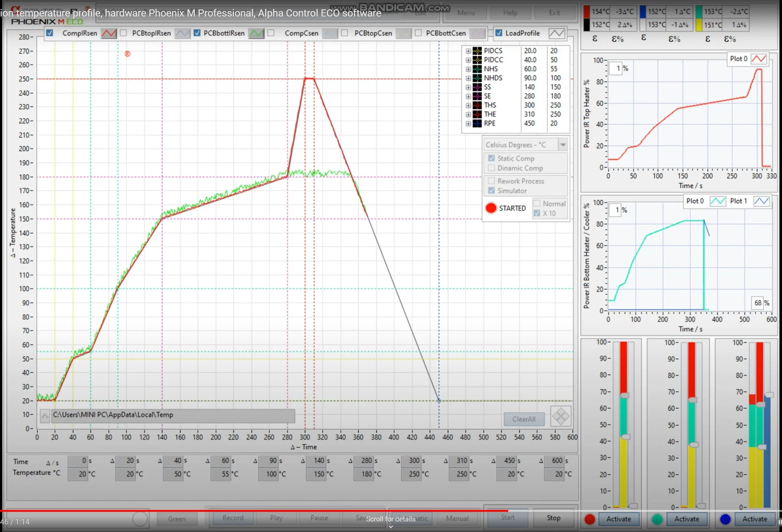782x532 pixels.
Task: Click the PCBtopCsen plot style icon
Action: coord(404,33)
